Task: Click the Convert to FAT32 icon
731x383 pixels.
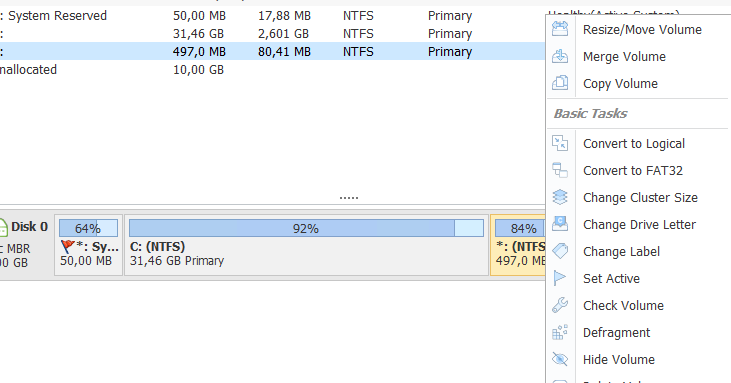Action: click(x=560, y=170)
